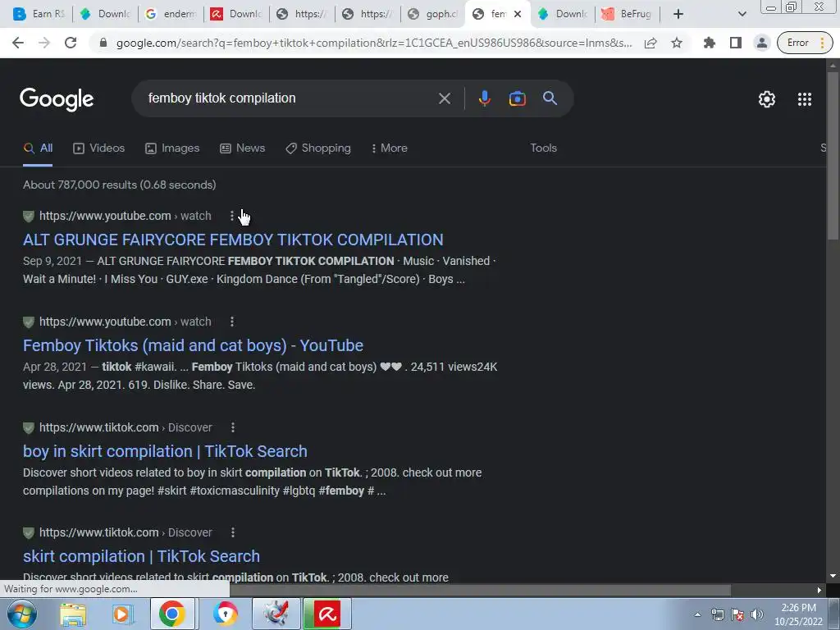Share this page from the address bar
This screenshot has width=840, height=630.
[x=651, y=43]
